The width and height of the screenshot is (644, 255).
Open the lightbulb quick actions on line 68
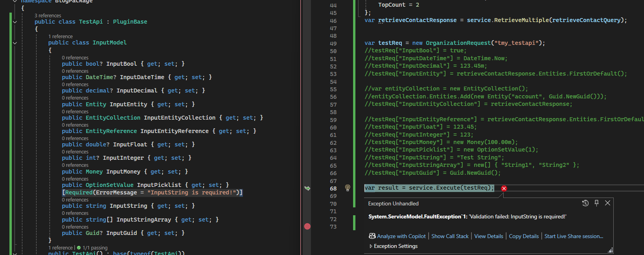coord(348,188)
